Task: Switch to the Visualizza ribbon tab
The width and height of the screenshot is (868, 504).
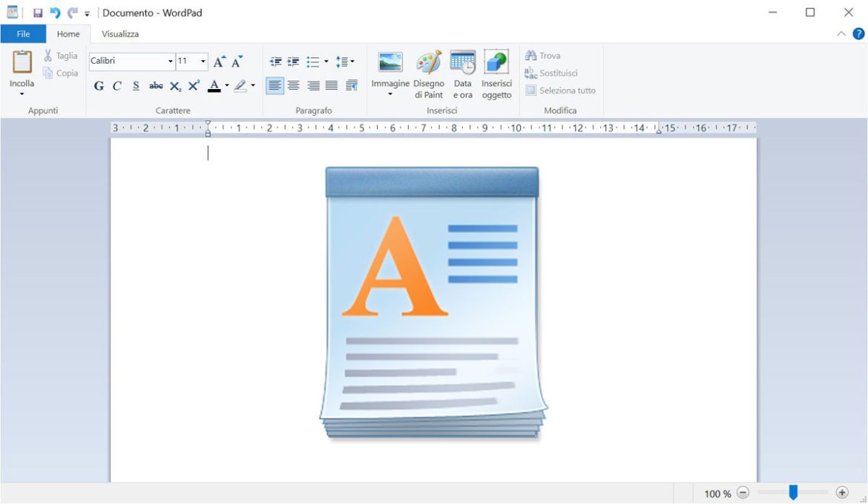Action: 119,33
